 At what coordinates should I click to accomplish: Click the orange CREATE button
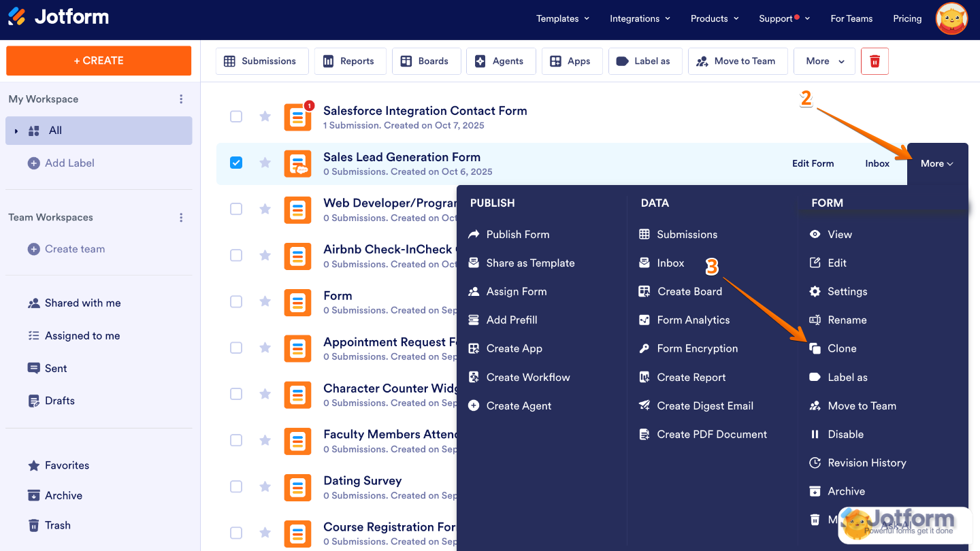coord(98,61)
